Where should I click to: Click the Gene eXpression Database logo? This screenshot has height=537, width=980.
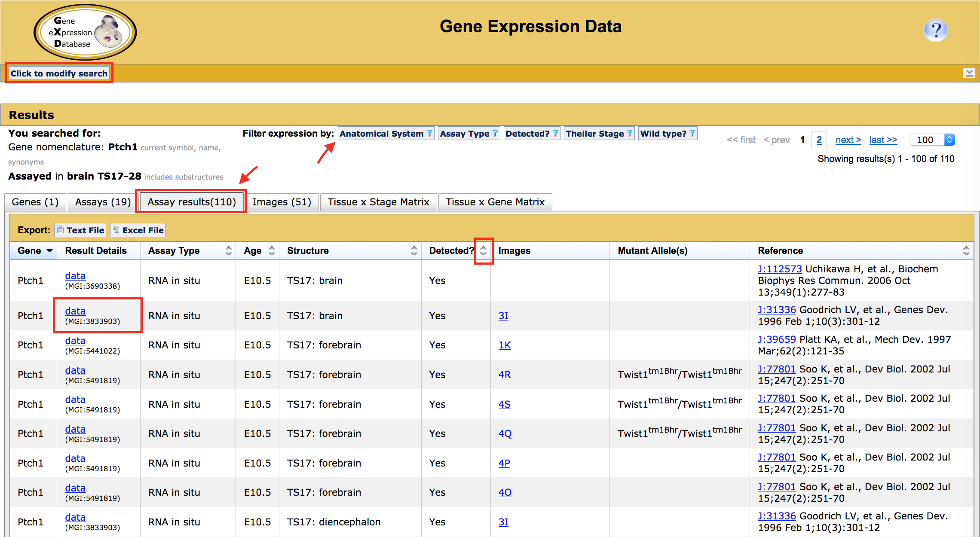tap(85, 32)
